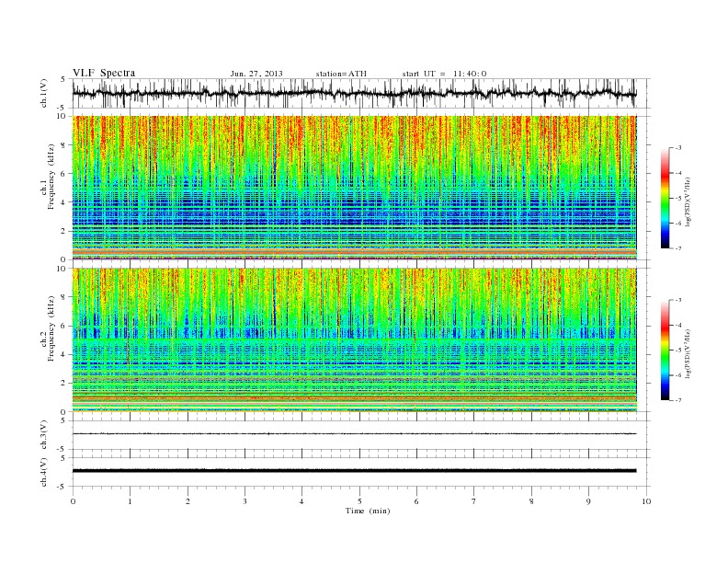The image size is (728, 563).
Task: Select the "Jun. 27, 2013" date text
Action: pos(256,74)
